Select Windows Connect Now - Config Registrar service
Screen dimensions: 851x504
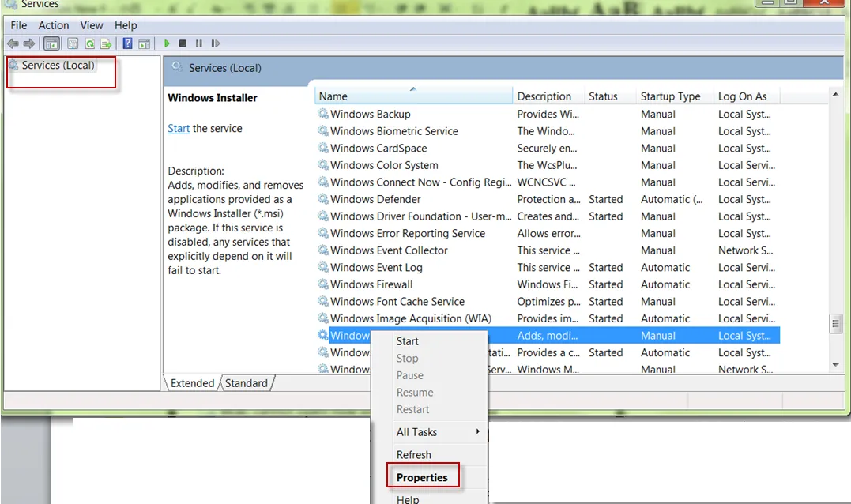(420, 182)
